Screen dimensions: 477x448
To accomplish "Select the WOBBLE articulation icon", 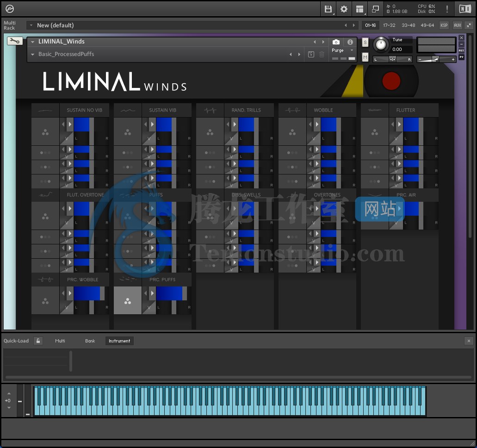I will [x=292, y=110].
